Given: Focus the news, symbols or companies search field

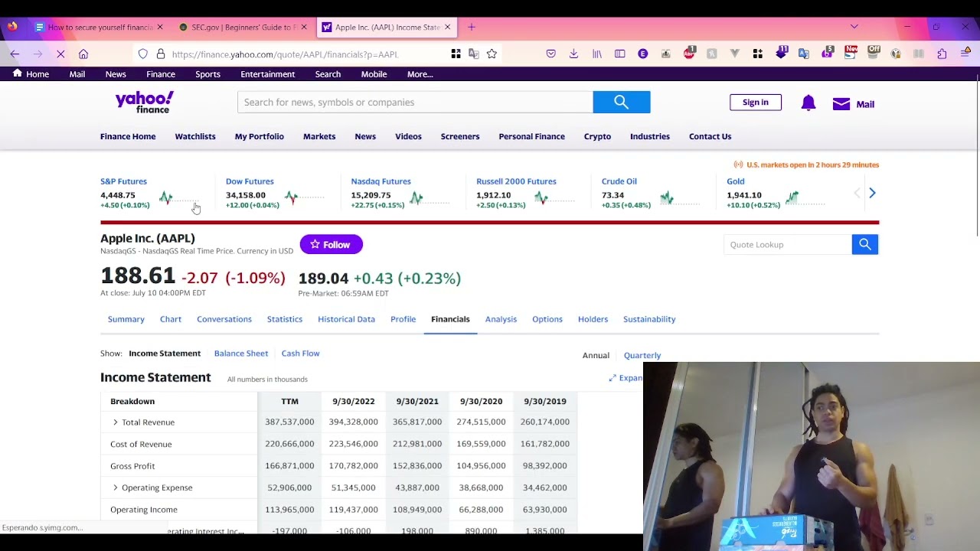Looking at the screenshot, I should [415, 102].
